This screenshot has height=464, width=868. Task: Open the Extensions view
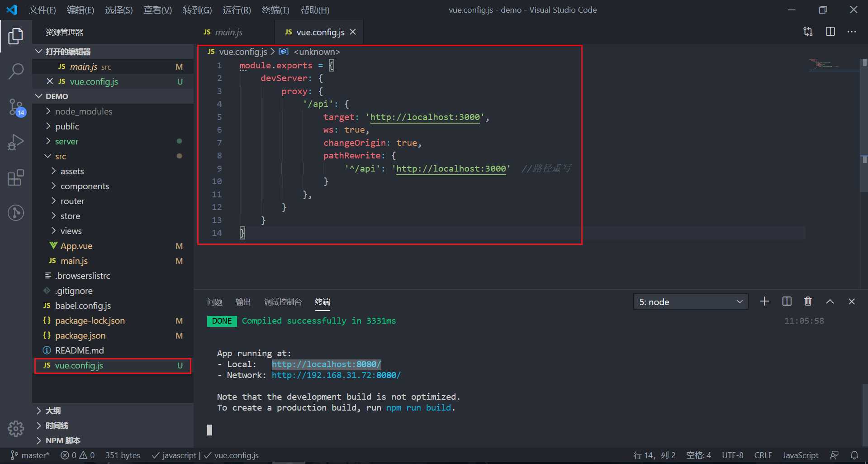(x=16, y=177)
